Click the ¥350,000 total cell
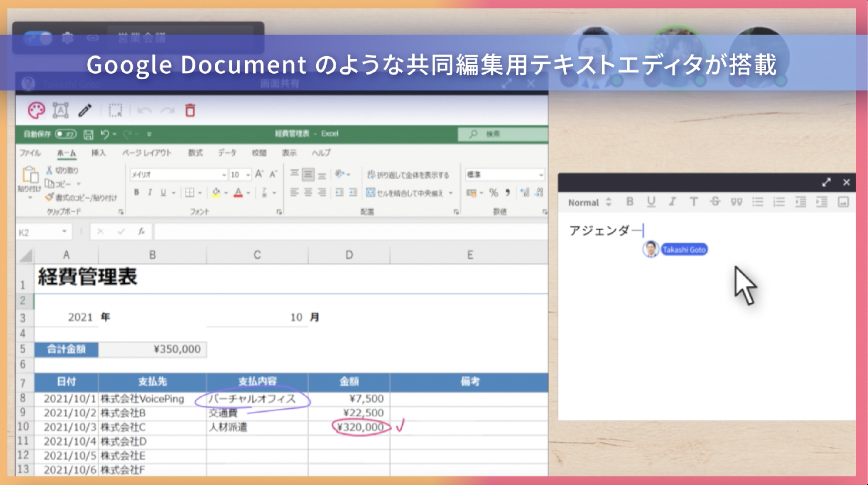 pyautogui.click(x=153, y=350)
